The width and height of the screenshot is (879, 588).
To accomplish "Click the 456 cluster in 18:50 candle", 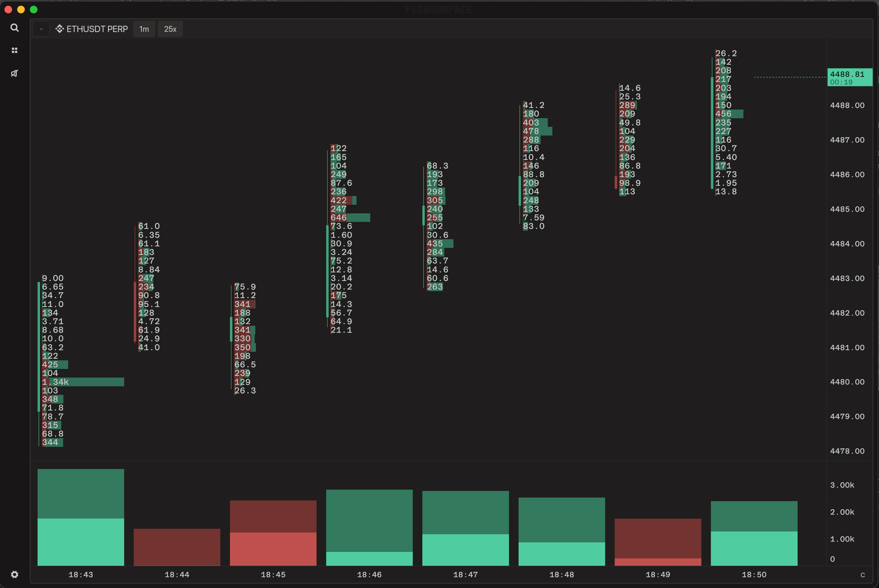I will (729, 114).
